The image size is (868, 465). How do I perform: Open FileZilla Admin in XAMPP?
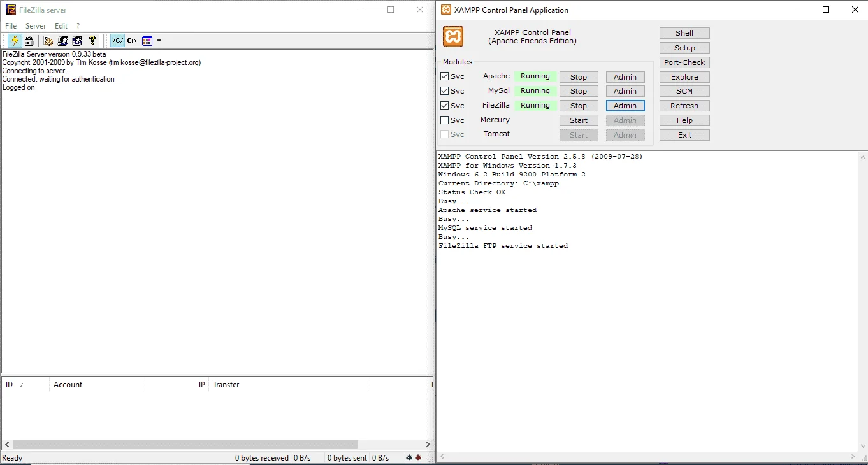625,106
